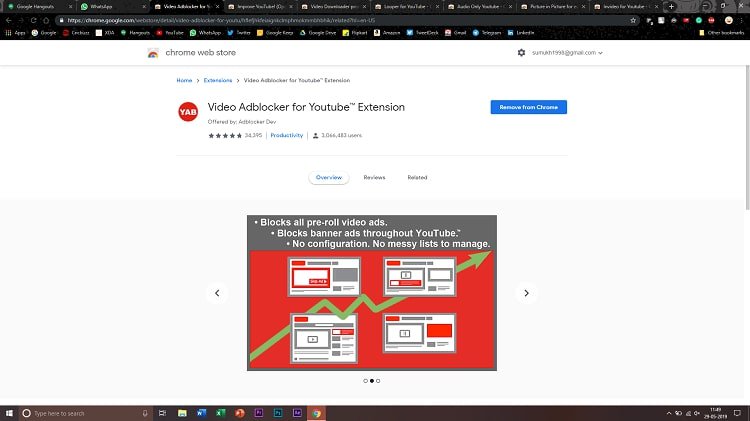
Task: Select the third carousel dot
Action: [x=378, y=381]
